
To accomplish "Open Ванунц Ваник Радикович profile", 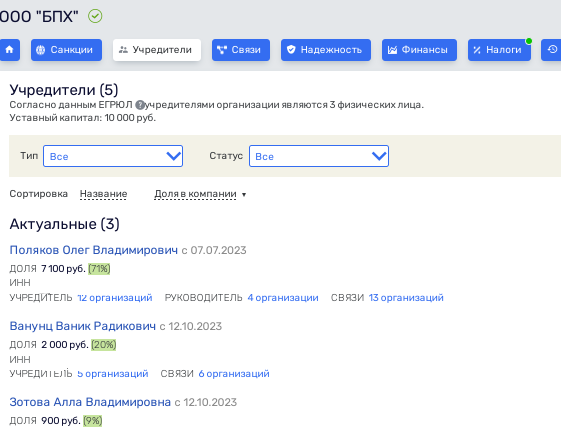I will (83, 326).
